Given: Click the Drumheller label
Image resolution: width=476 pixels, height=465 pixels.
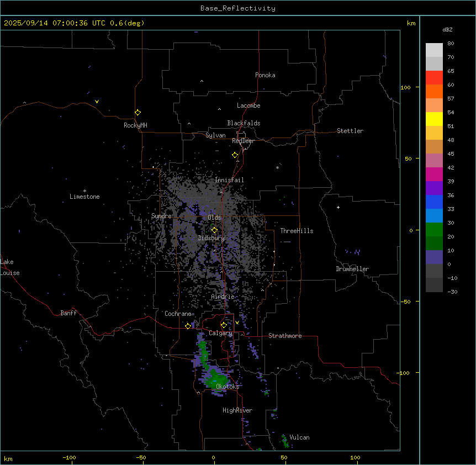Looking at the screenshot, I should click(x=352, y=269).
